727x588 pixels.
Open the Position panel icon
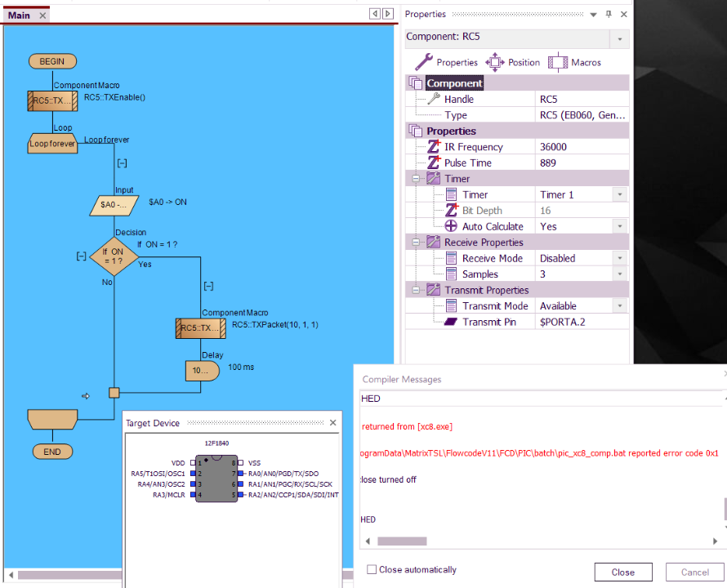click(495, 62)
